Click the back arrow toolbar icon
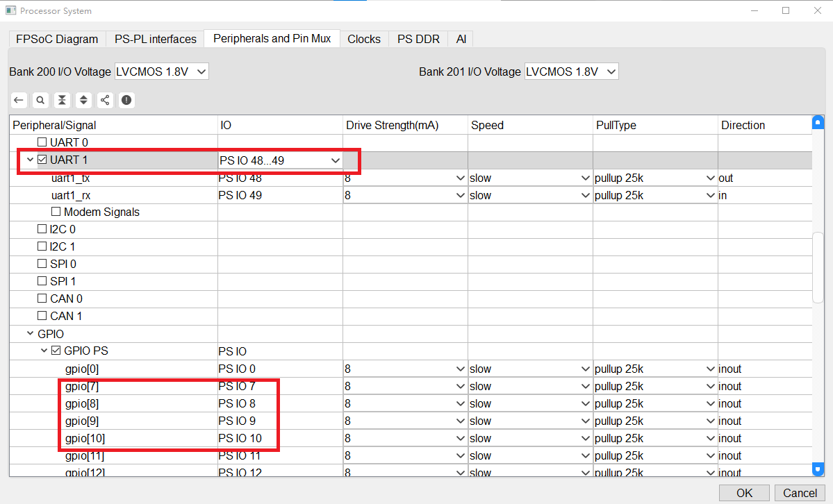 point(19,100)
